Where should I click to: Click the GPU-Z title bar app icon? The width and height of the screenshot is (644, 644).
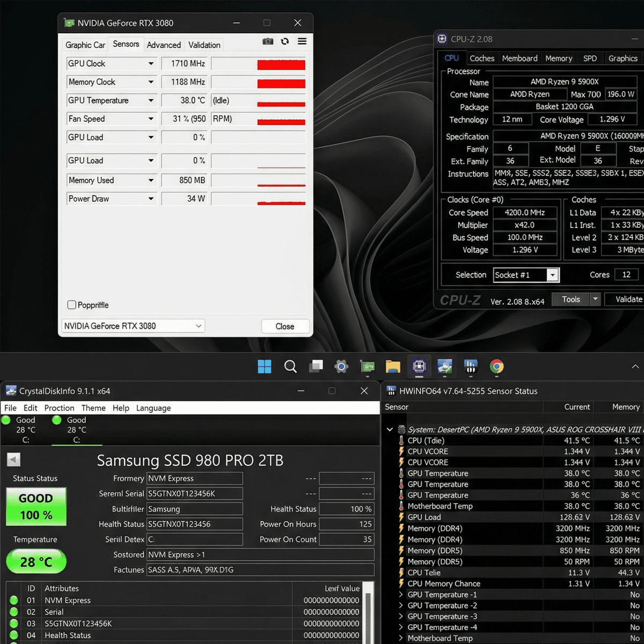click(x=69, y=23)
